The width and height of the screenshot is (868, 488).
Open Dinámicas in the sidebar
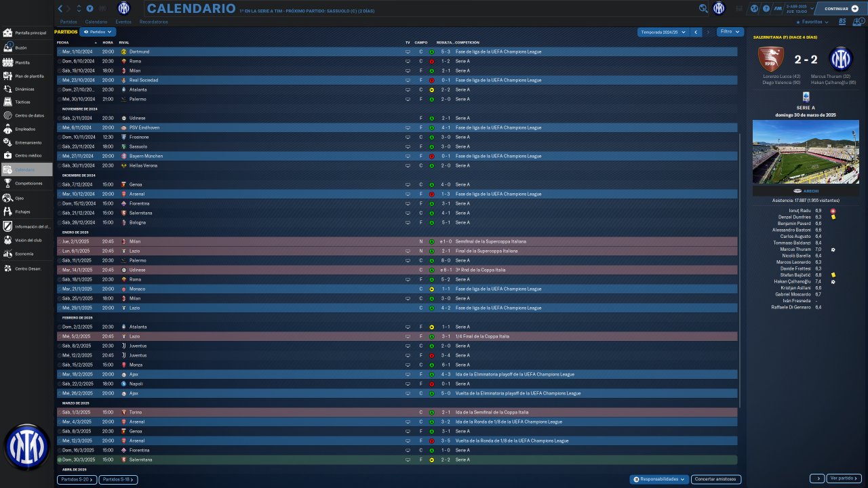tap(26, 89)
